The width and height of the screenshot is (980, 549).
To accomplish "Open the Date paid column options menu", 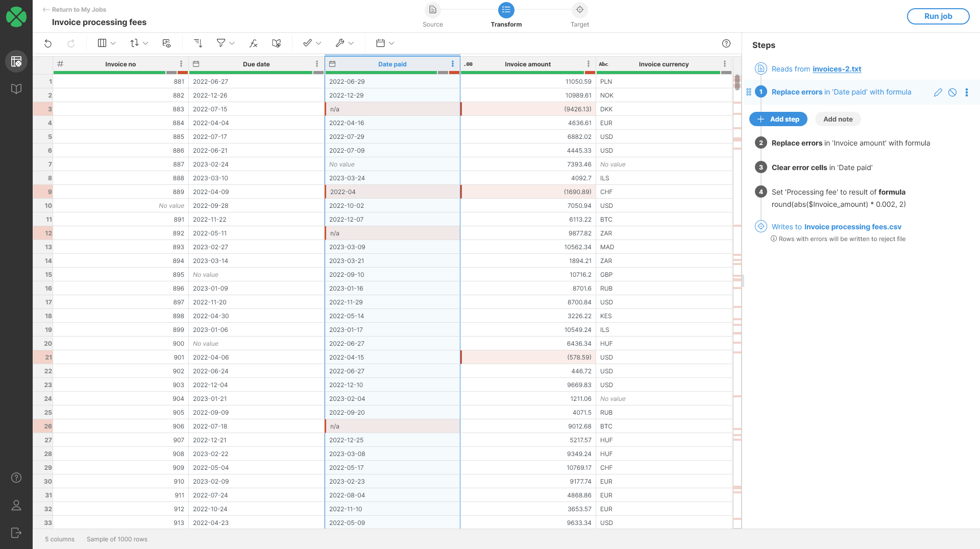I will 453,64.
